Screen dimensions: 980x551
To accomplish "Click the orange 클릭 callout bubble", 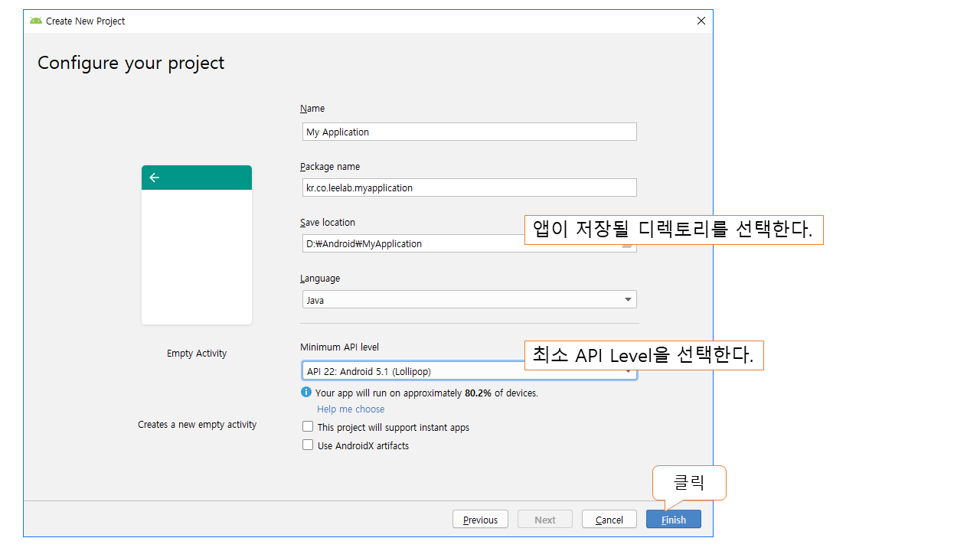I will [x=688, y=482].
